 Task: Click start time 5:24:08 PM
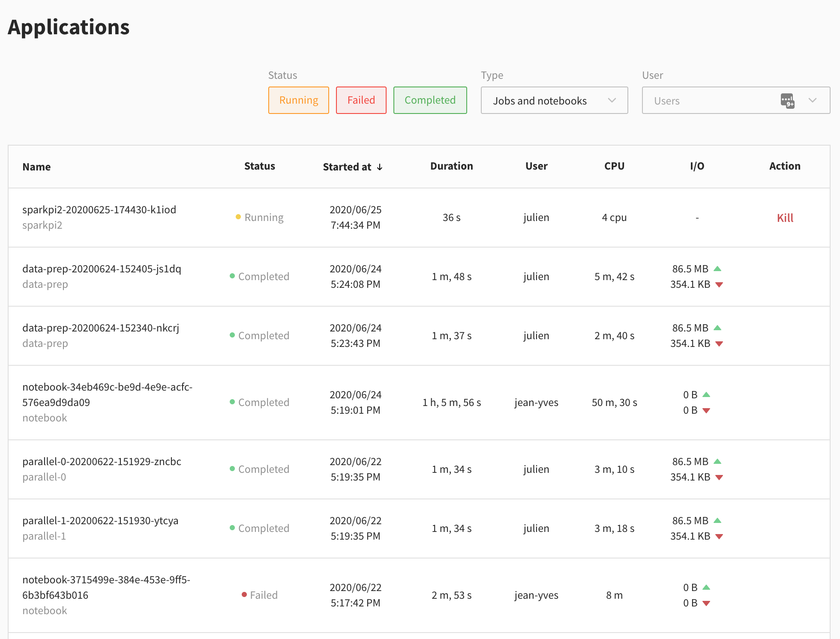(x=355, y=284)
